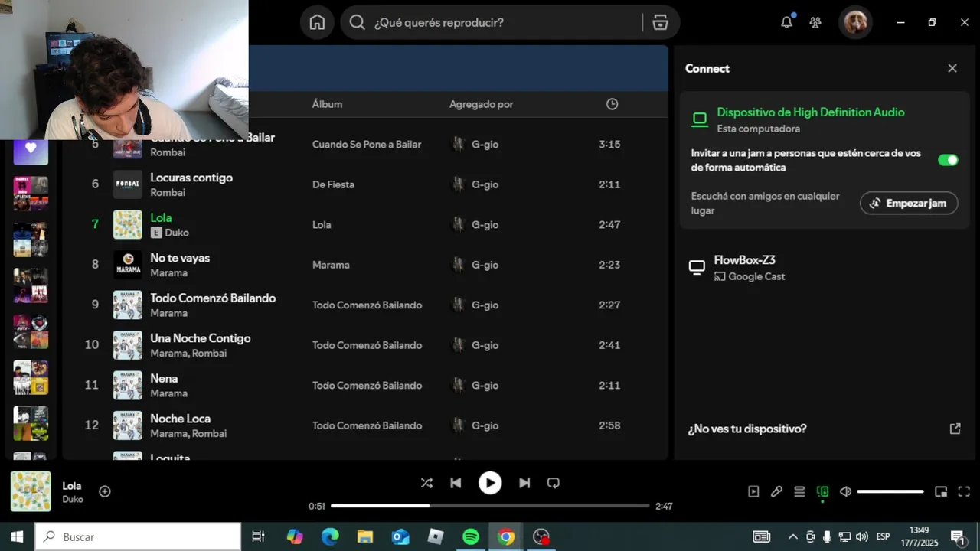Open the De Fiesta album link
Viewport: 980px width, 551px height.
[x=333, y=184]
